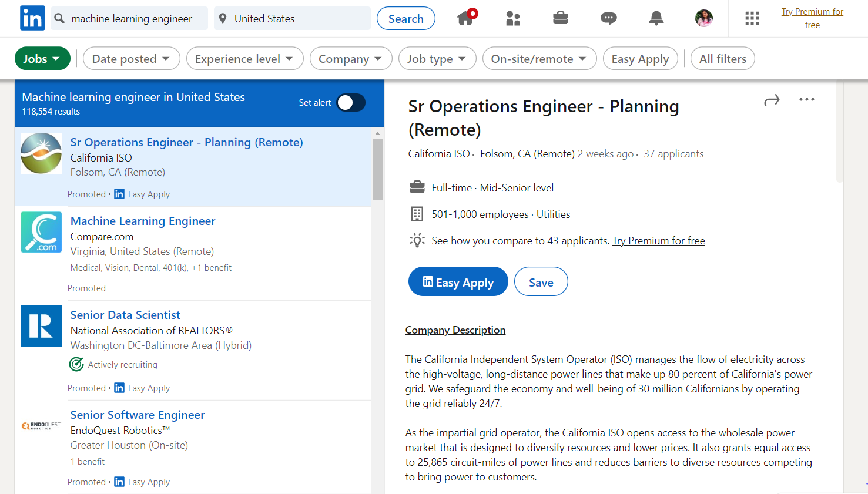Save this job
868x494 pixels.
point(541,281)
